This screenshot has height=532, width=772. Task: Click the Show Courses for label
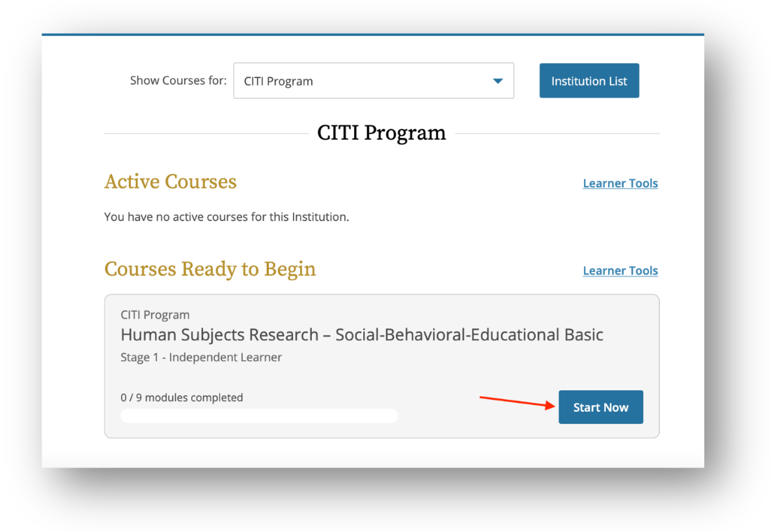178,80
